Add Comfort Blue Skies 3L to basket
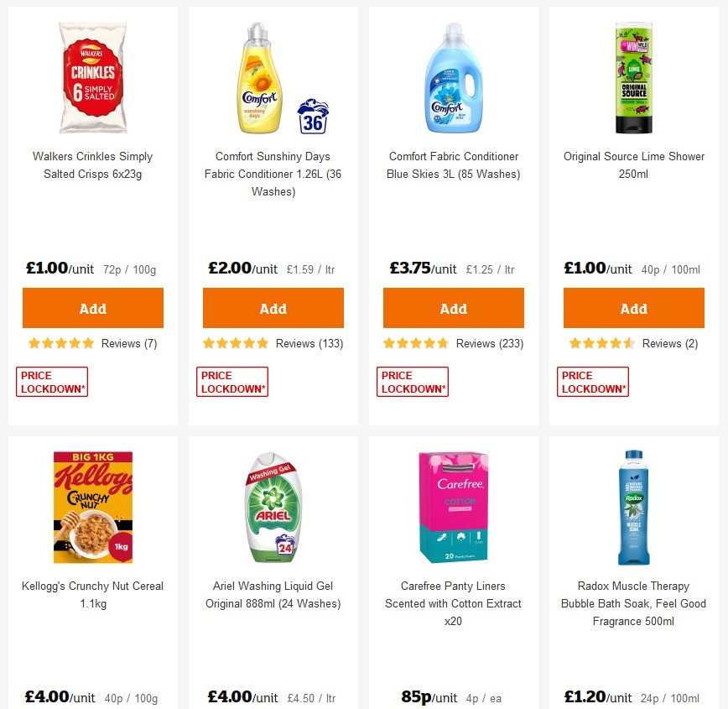728x709 pixels. [453, 308]
